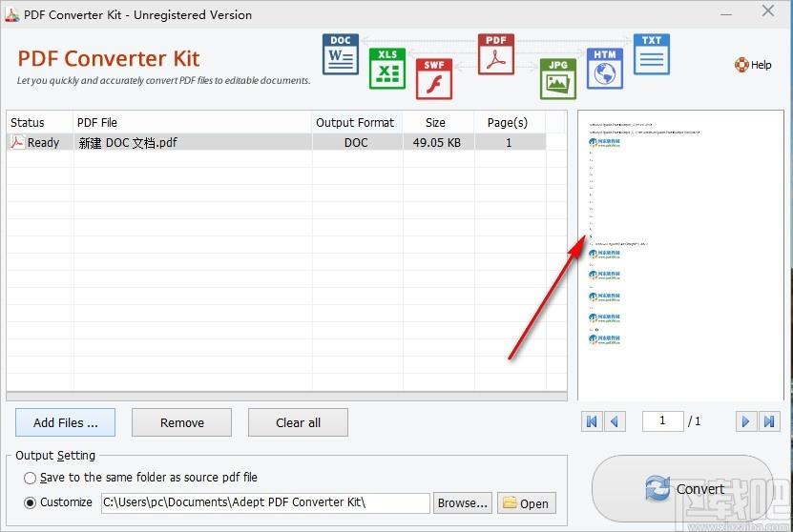Minimize the PDF Converter Kit window
Viewport: 793px width, 532px height.
[x=726, y=14]
